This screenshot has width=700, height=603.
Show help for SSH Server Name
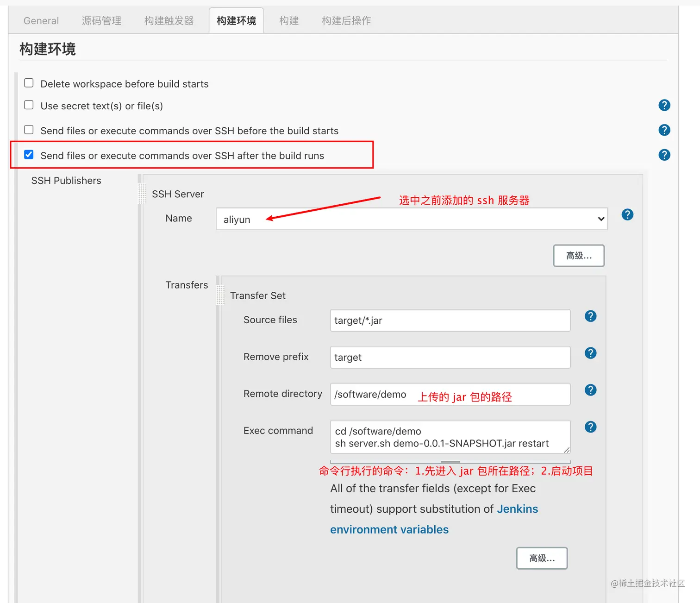pos(627,214)
